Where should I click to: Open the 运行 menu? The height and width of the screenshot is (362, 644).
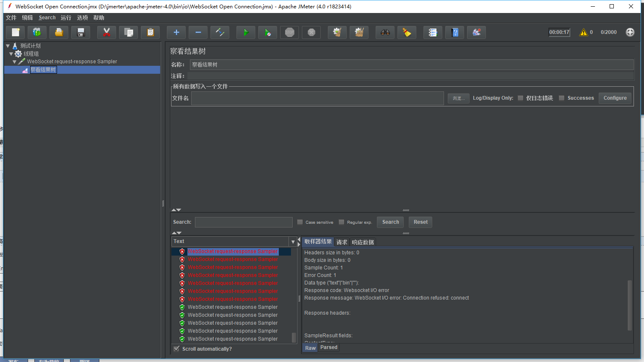66,18
